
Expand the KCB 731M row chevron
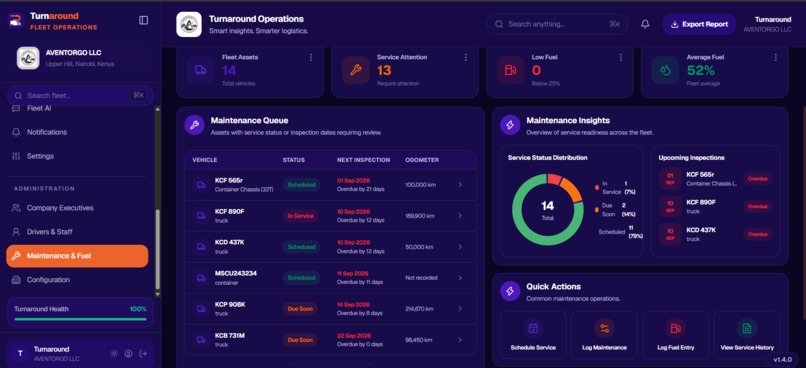point(460,340)
